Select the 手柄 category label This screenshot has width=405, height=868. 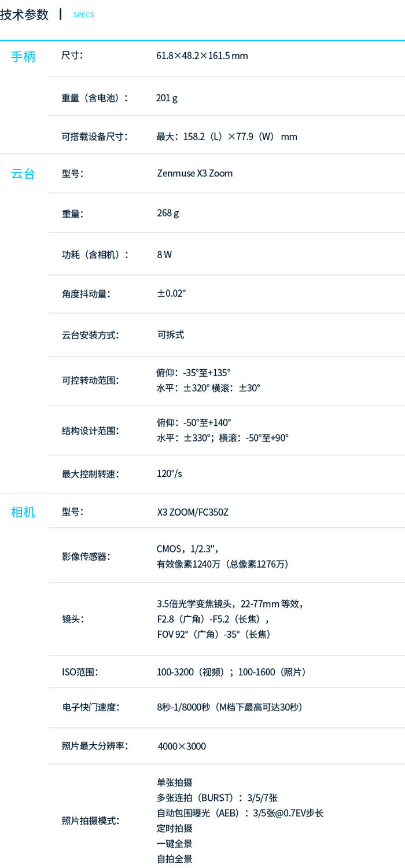pyautogui.click(x=23, y=57)
